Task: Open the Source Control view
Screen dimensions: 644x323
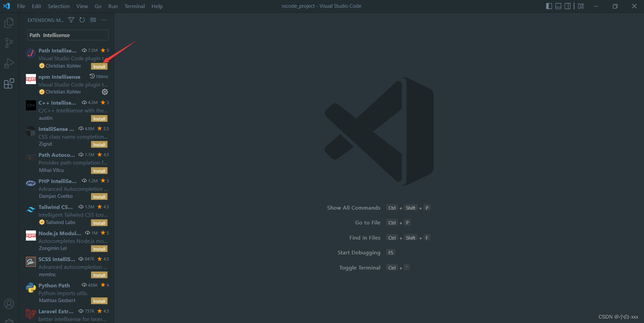Action: pos(9,43)
